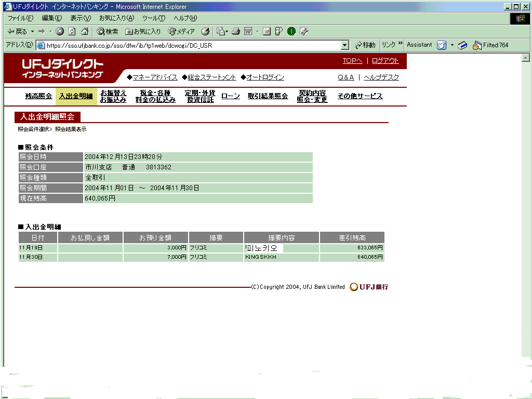Click the ログアウト logout link
The image size is (532, 399).
point(385,61)
